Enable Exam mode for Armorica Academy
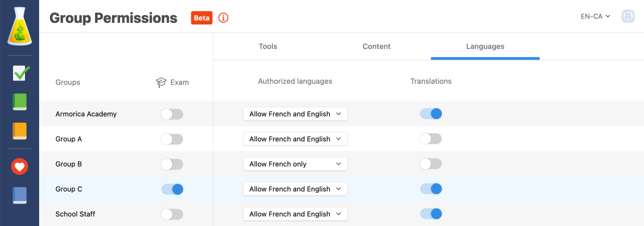 (172, 114)
